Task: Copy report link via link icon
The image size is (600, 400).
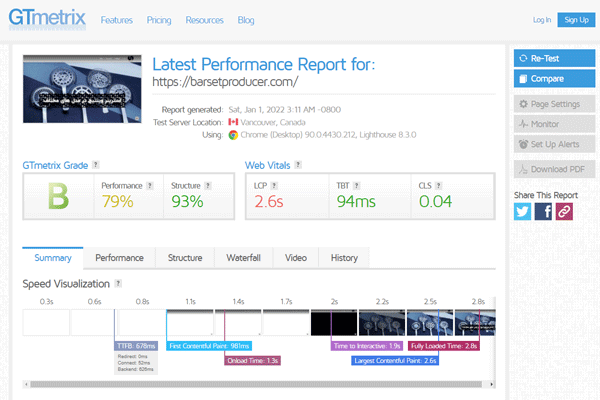Action: tap(564, 211)
